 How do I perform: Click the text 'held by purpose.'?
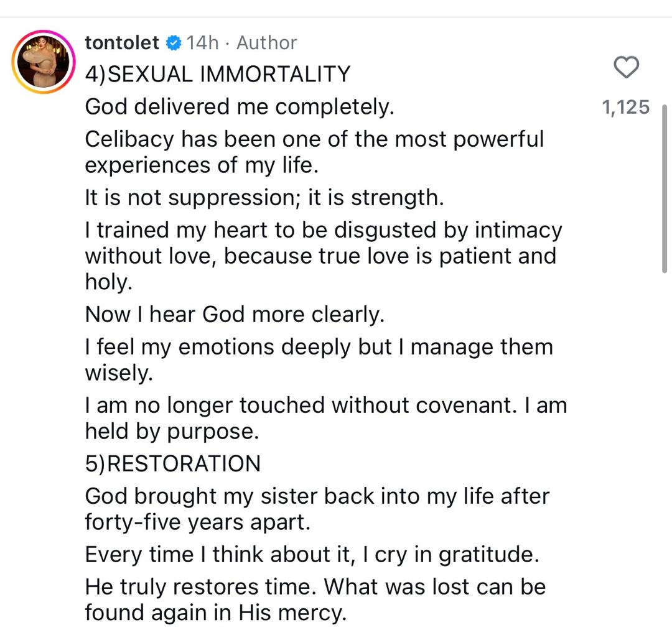[172, 431]
